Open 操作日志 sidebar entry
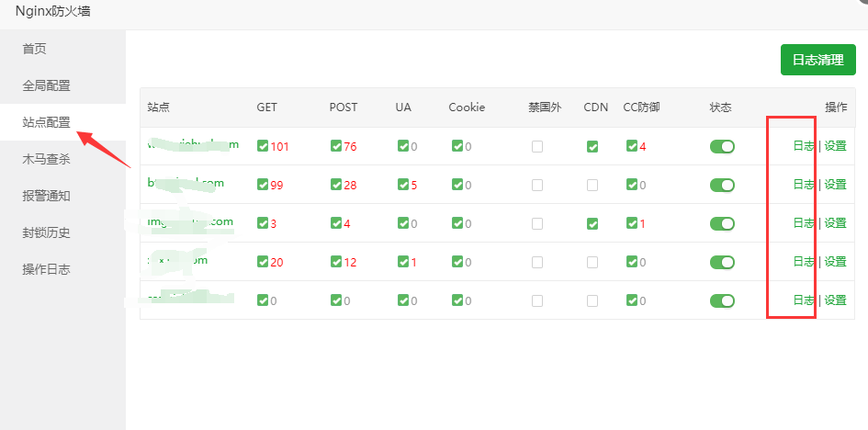Screen dimensions: 868x430 46,269
